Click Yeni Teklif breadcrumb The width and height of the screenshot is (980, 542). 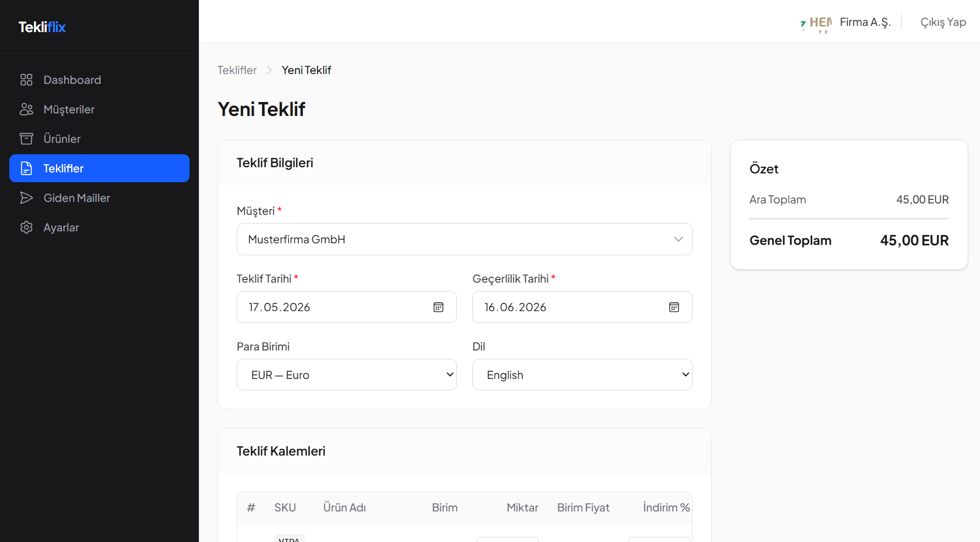[306, 70]
